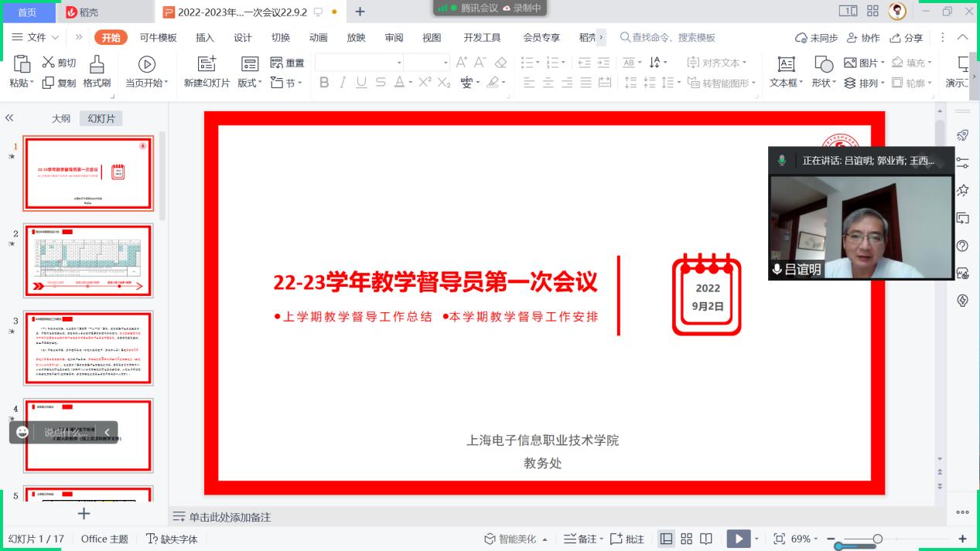
Task: Switch to normal view in status bar
Action: [x=666, y=539]
